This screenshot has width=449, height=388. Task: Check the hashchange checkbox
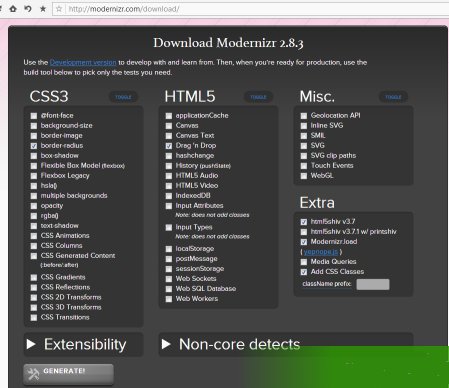[169, 156]
